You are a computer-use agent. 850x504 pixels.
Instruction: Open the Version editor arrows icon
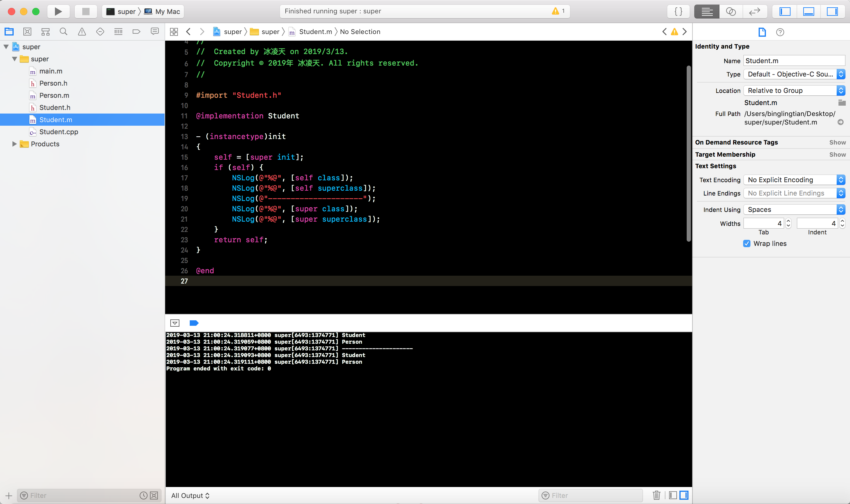(x=754, y=12)
